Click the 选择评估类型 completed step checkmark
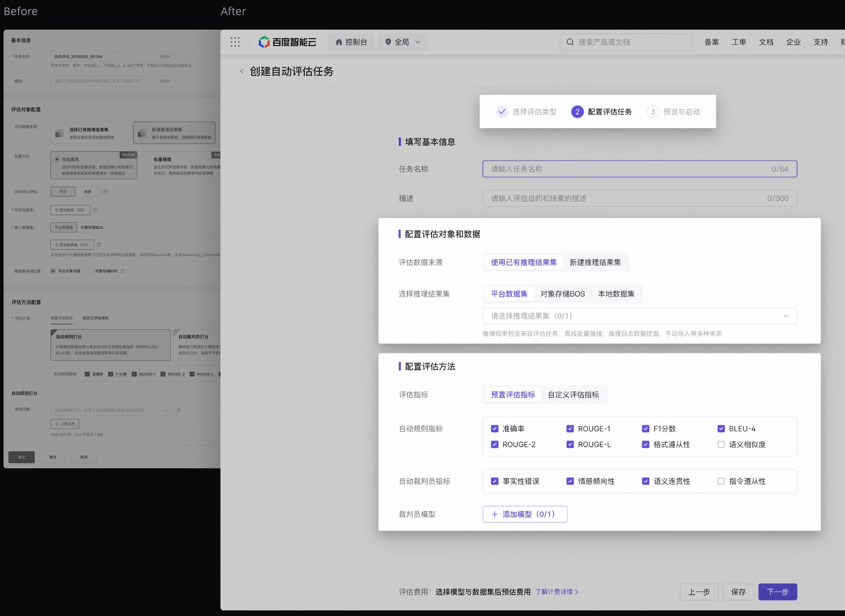The width and height of the screenshot is (845, 616). tap(502, 112)
